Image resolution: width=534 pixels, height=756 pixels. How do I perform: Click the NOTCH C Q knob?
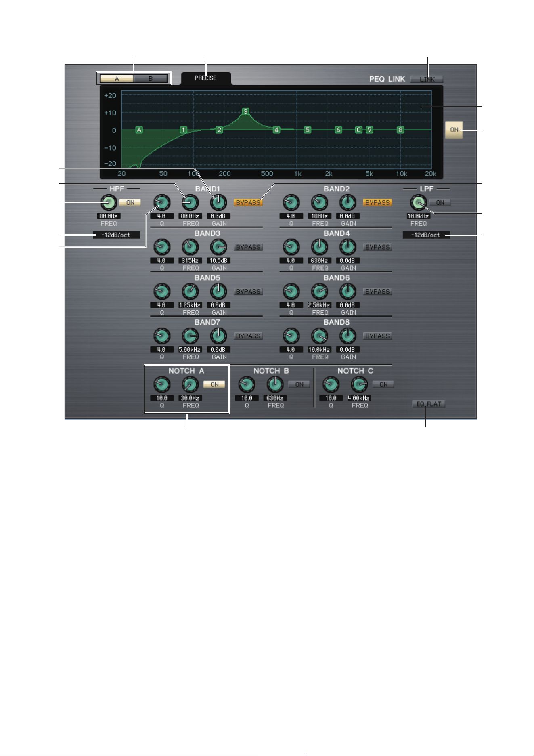point(331,384)
